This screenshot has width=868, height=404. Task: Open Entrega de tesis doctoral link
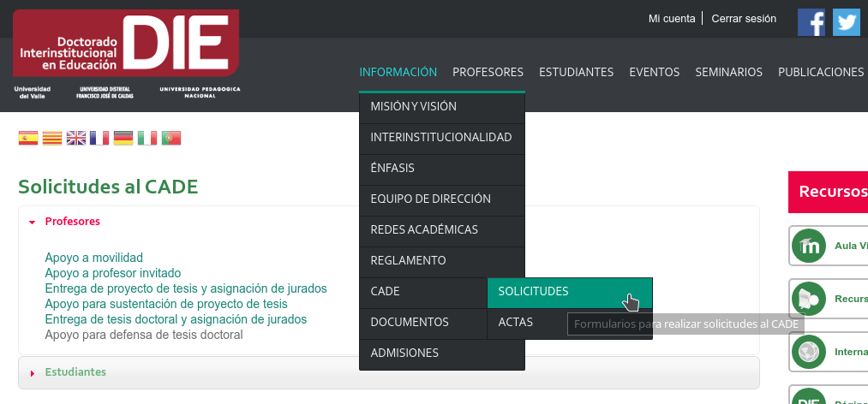(x=176, y=319)
